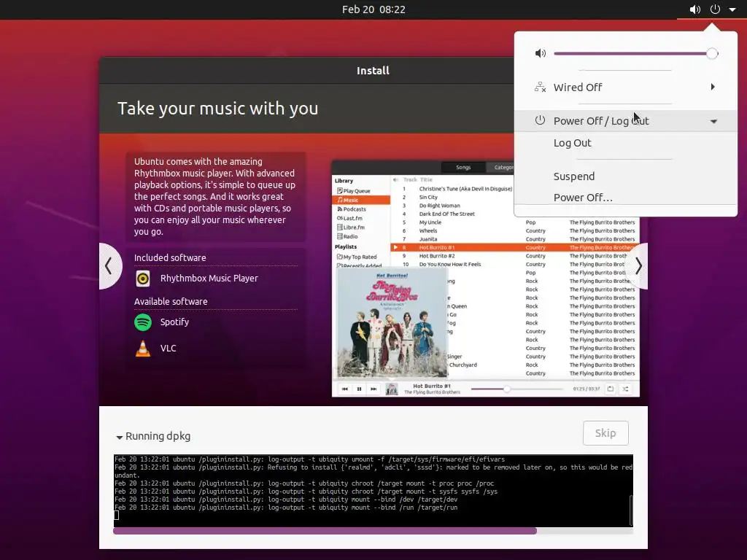
Task: Click the Power Off / Log Out power icon
Action: pyautogui.click(x=540, y=120)
